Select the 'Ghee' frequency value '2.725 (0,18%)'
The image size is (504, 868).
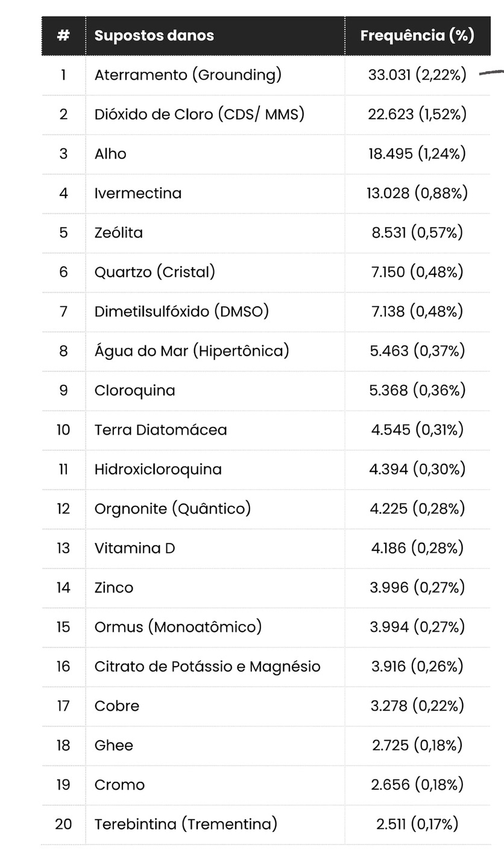pyautogui.click(x=417, y=745)
